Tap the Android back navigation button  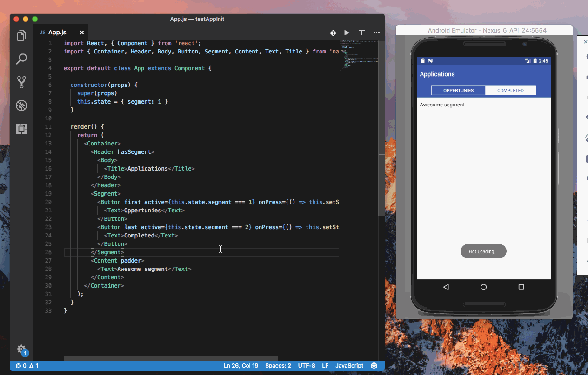[446, 287]
